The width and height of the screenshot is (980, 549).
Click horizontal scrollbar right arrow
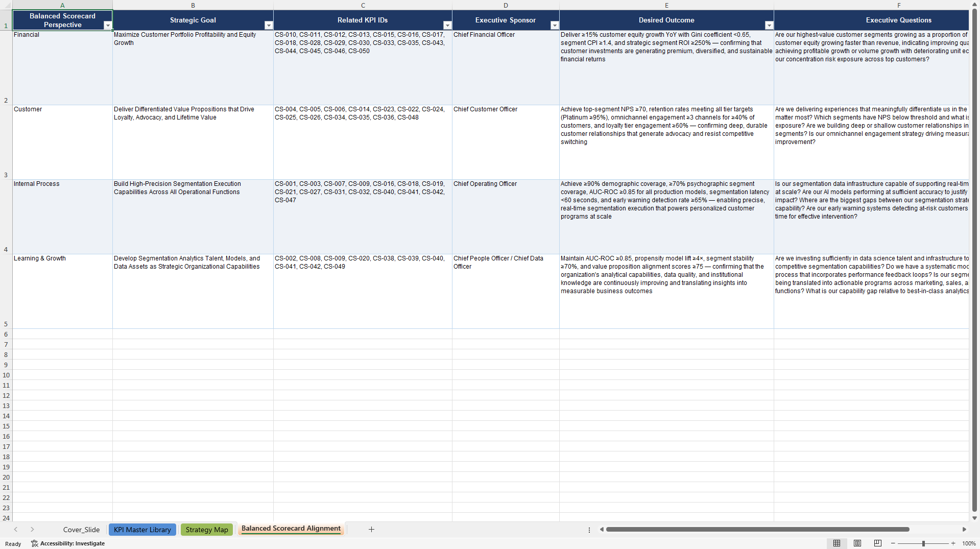(964, 530)
